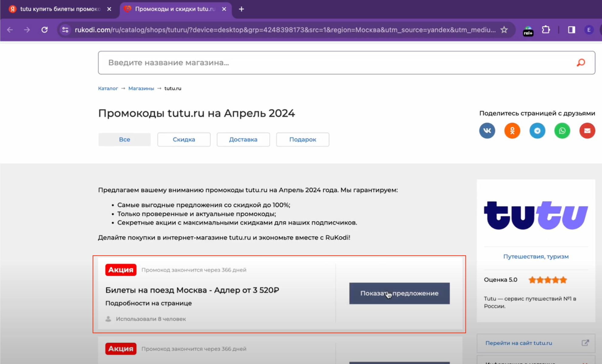
Task: Select the Скидка filter
Action: [x=184, y=140]
